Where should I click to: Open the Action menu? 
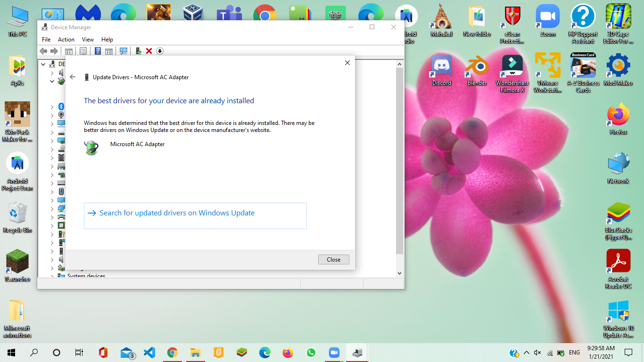click(x=66, y=40)
